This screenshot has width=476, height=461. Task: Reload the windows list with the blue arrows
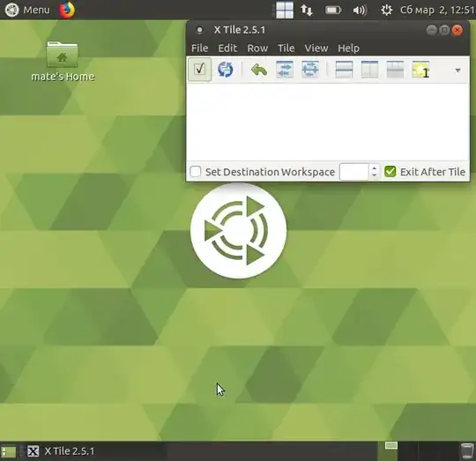pyautogui.click(x=226, y=70)
